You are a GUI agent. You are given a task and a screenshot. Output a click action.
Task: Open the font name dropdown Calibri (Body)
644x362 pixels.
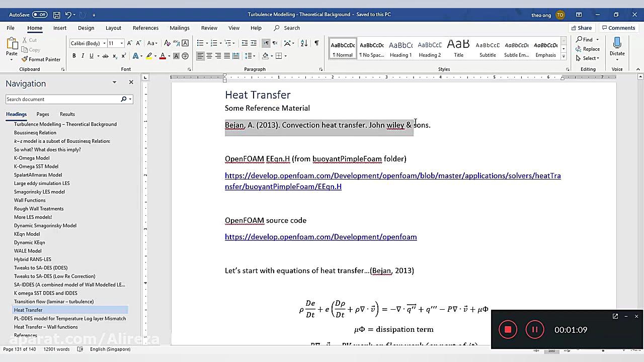point(88,43)
